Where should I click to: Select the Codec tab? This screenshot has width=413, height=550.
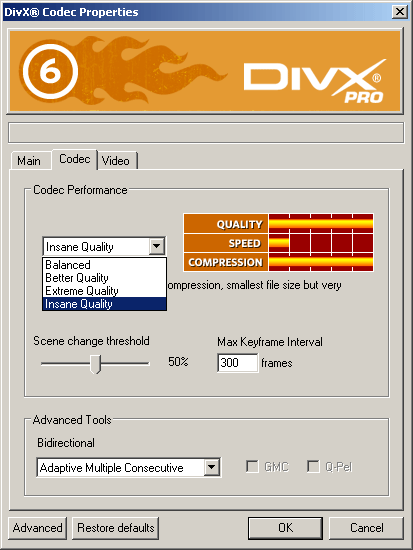74,159
